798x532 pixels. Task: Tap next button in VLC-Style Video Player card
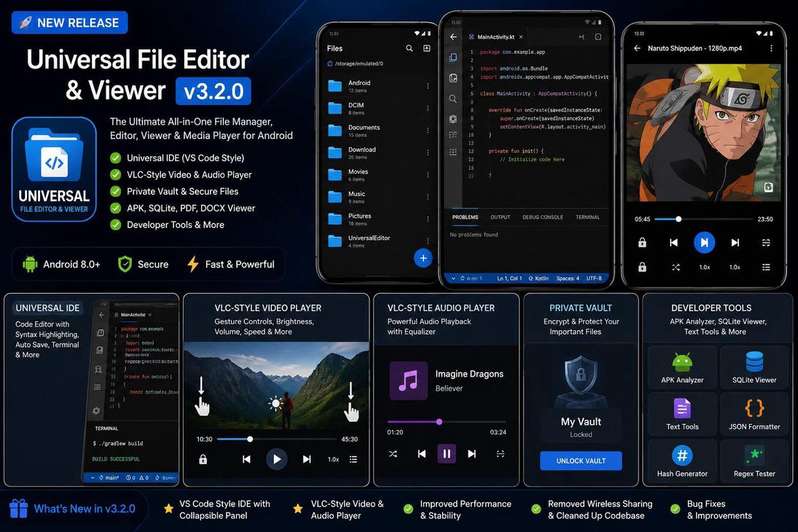tap(307, 459)
